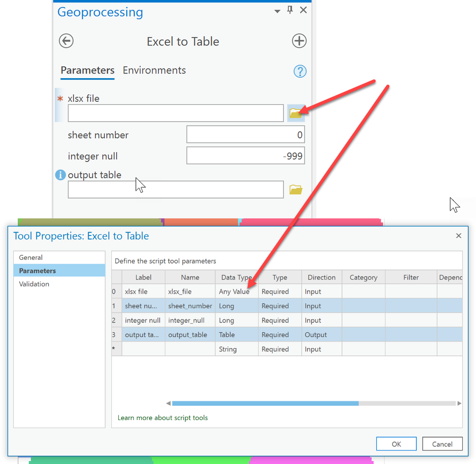
Task: Click the Label column header
Action: (x=143, y=277)
